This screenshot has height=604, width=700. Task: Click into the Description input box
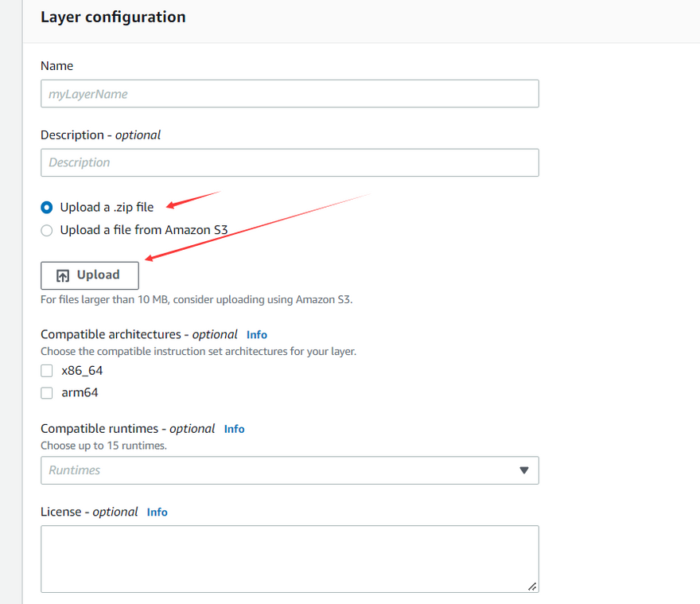pyautogui.click(x=290, y=162)
